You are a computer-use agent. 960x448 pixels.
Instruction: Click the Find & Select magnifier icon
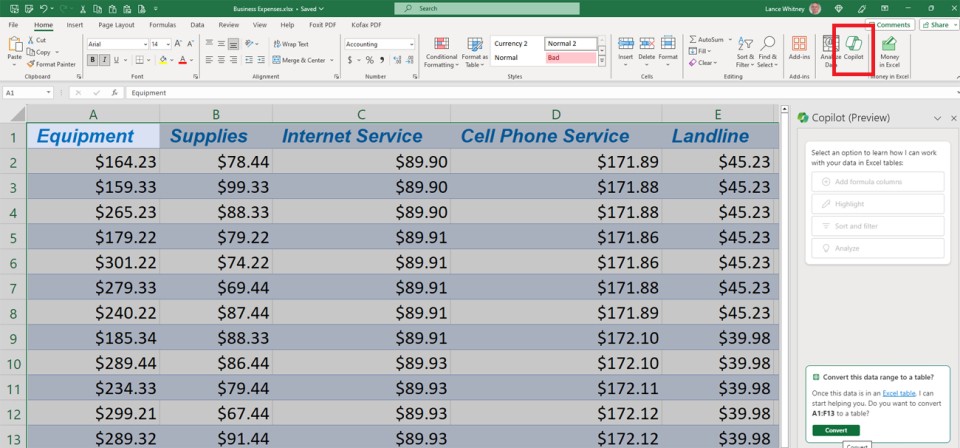pyautogui.click(x=768, y=48)
